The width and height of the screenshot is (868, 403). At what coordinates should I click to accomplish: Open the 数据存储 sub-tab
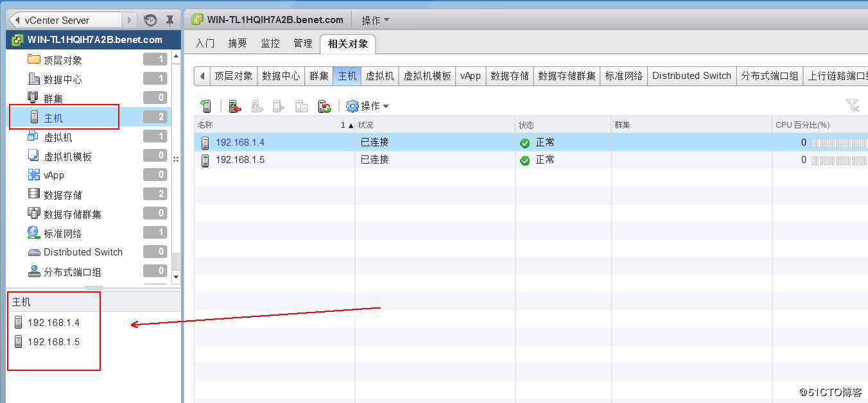(x=510, y=76)
